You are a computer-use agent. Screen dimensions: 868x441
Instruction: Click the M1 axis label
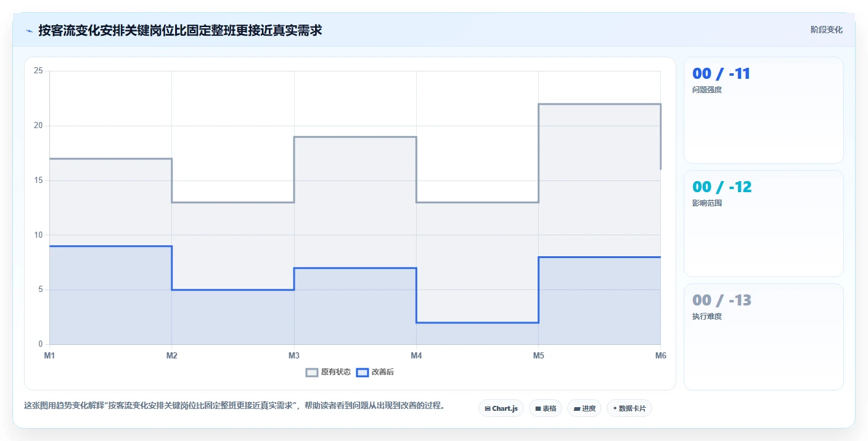[49, 355]
